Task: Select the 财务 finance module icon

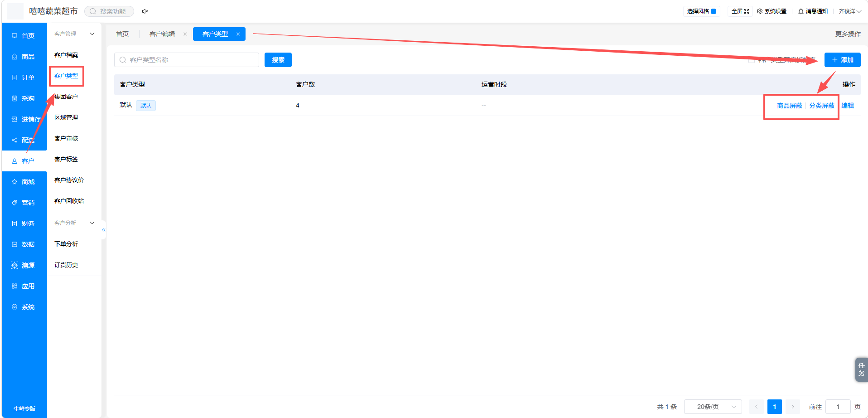Action: [14, 224]
